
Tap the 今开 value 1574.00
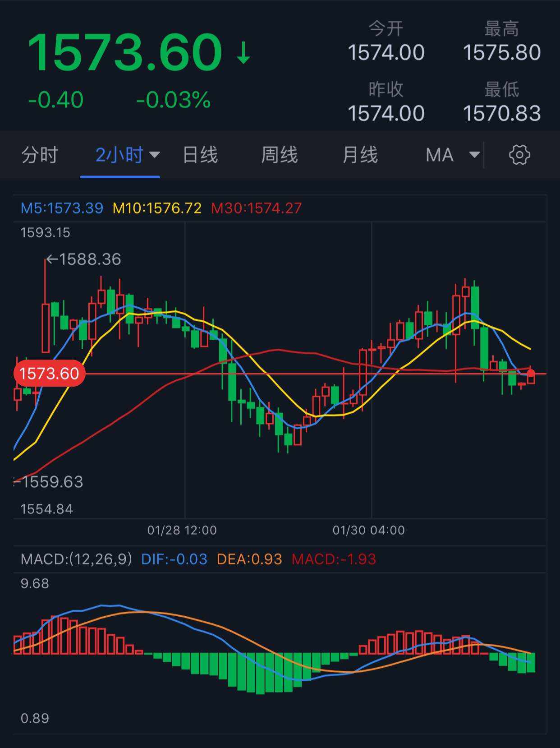(386, 53)
